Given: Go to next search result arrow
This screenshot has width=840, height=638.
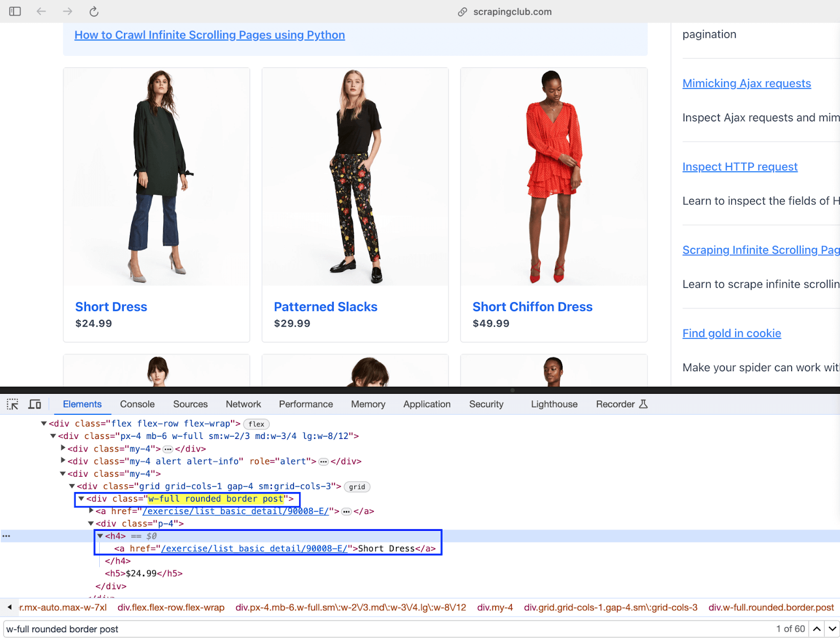Looking at the screenshot, I should pos(832,629).
